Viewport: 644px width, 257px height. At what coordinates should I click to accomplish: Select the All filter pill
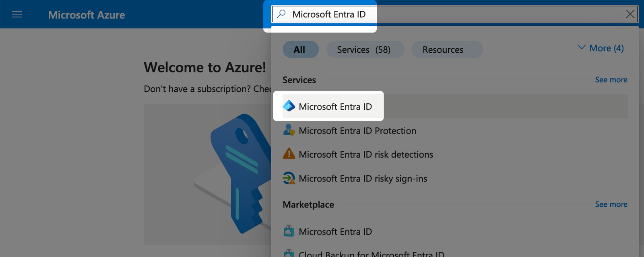click(x=301, y=49)
